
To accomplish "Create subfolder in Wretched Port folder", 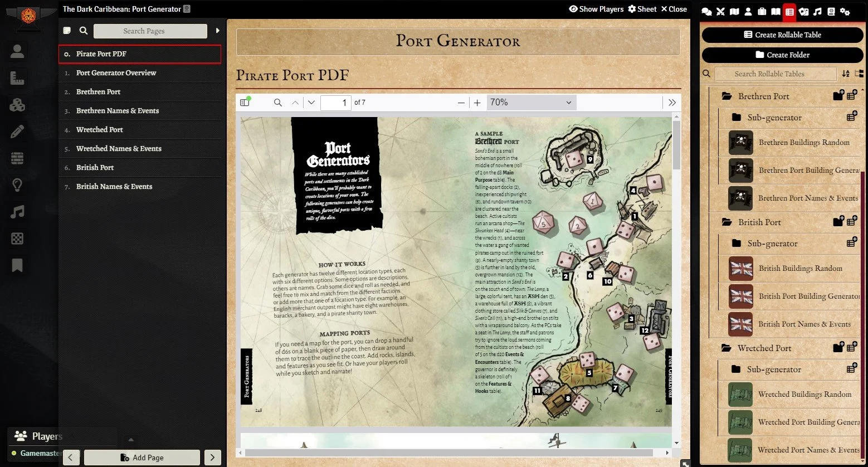I will (x=838, y=347).
